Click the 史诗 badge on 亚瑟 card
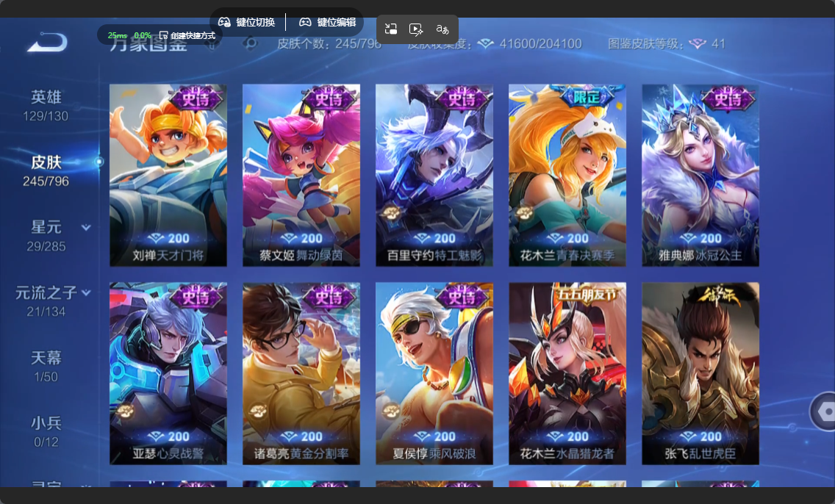Viewport: 835px width, 504px height. coord(196,296)
